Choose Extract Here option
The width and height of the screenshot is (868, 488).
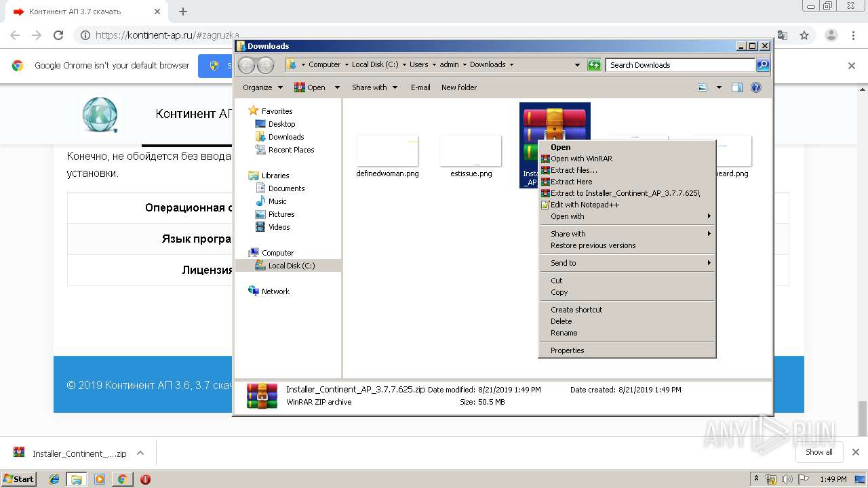tap(627, 182)
